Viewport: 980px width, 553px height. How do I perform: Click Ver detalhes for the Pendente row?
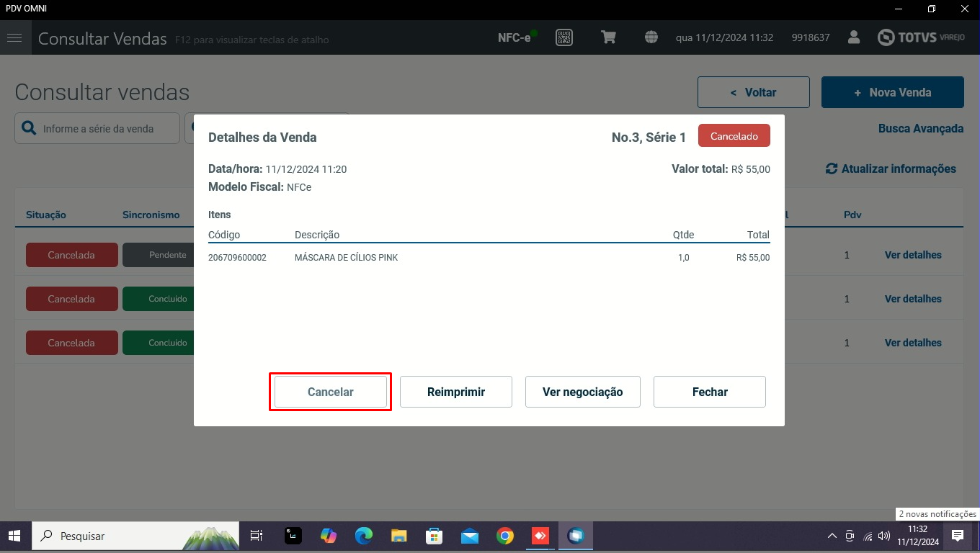click(913, 255)
